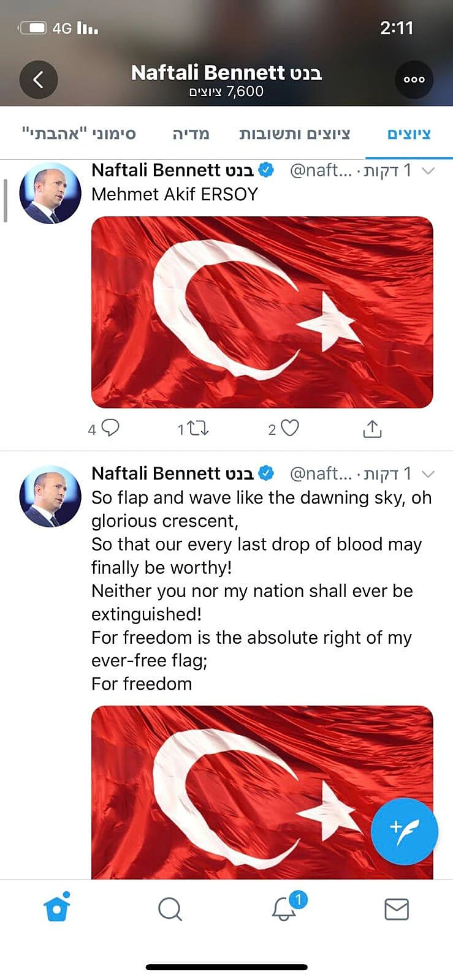Open the first tweet's Turkish flag image
453x980 pixels.
click(262, 312)
